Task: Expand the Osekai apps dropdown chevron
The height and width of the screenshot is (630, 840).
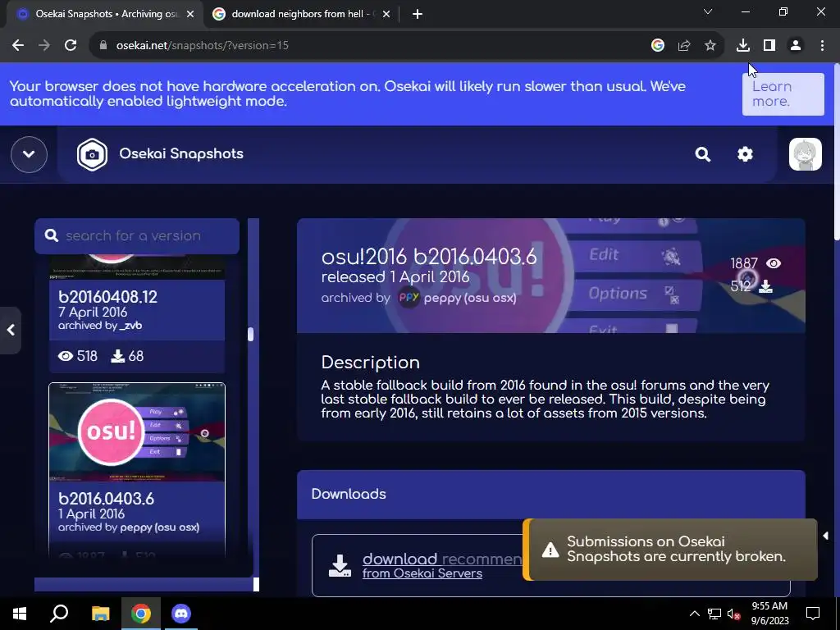Action: pyautogui.click(x=29, y=154)
